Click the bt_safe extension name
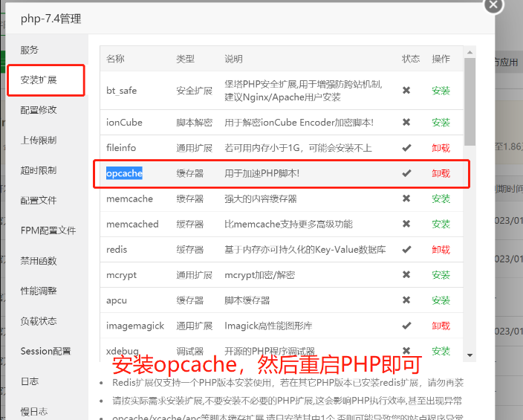 click(121, 91)
